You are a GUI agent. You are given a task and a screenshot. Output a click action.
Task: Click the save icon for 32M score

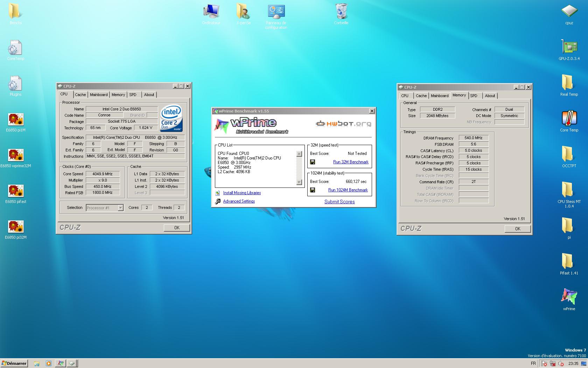(313, 162)
